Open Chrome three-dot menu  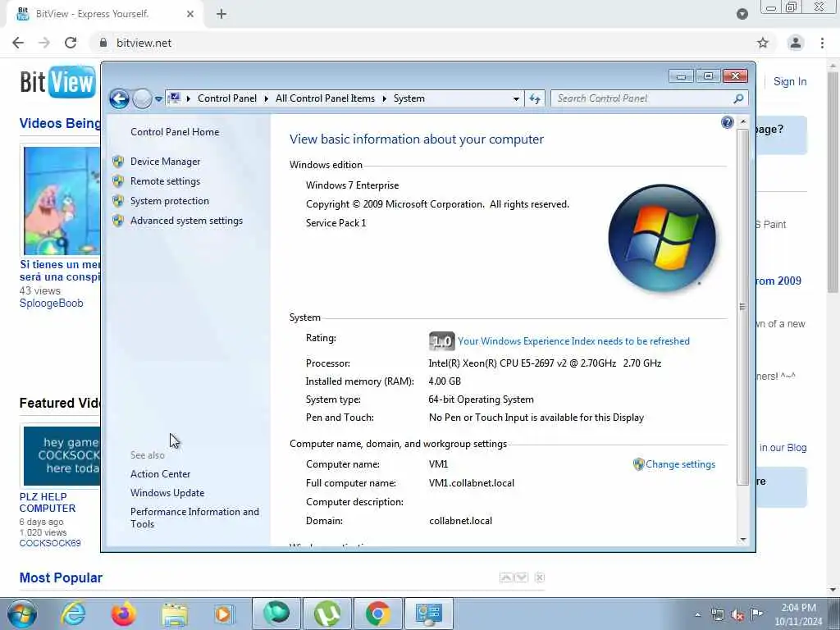click(x=822, y=43)
